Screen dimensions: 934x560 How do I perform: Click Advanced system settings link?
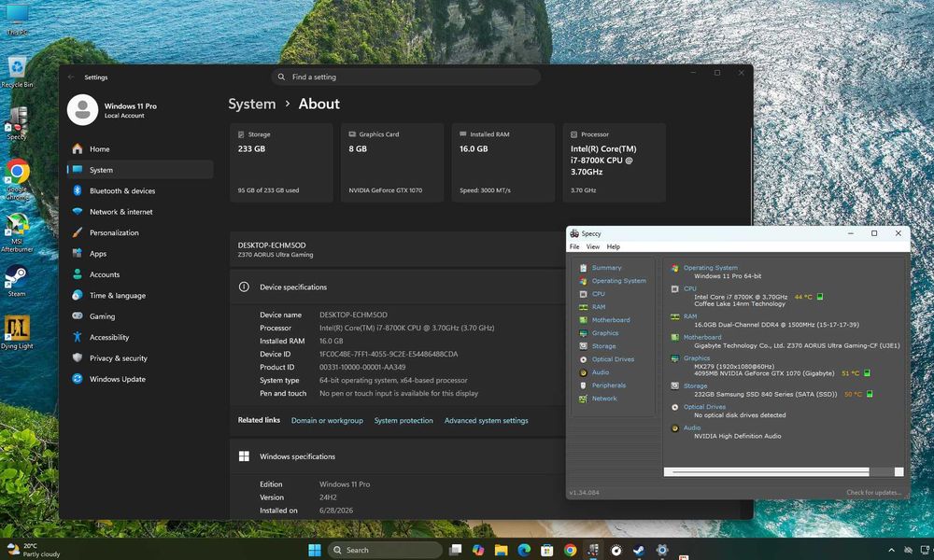(x=486, y=420)
